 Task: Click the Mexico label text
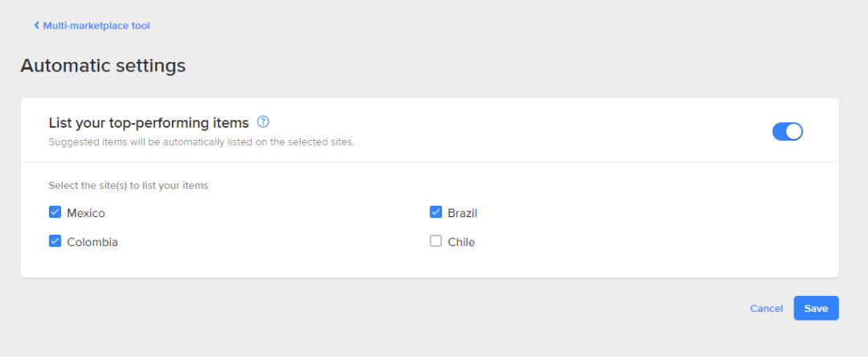click(86, 213)
